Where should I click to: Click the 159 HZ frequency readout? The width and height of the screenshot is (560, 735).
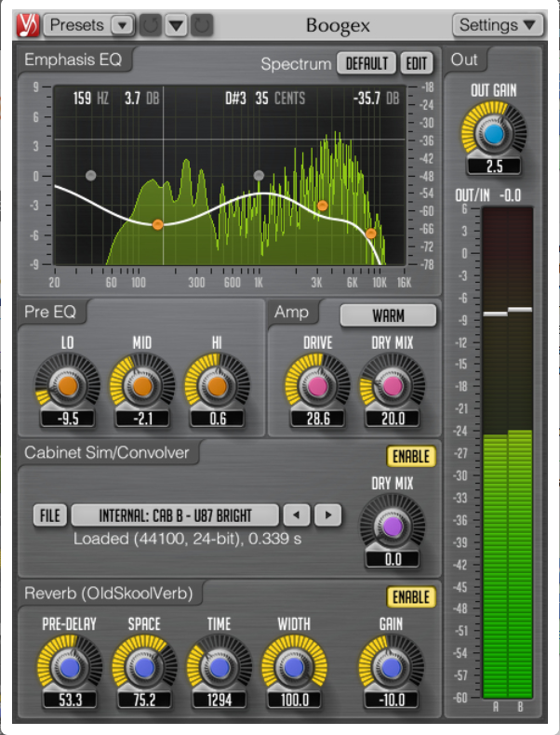coord(91,99)
